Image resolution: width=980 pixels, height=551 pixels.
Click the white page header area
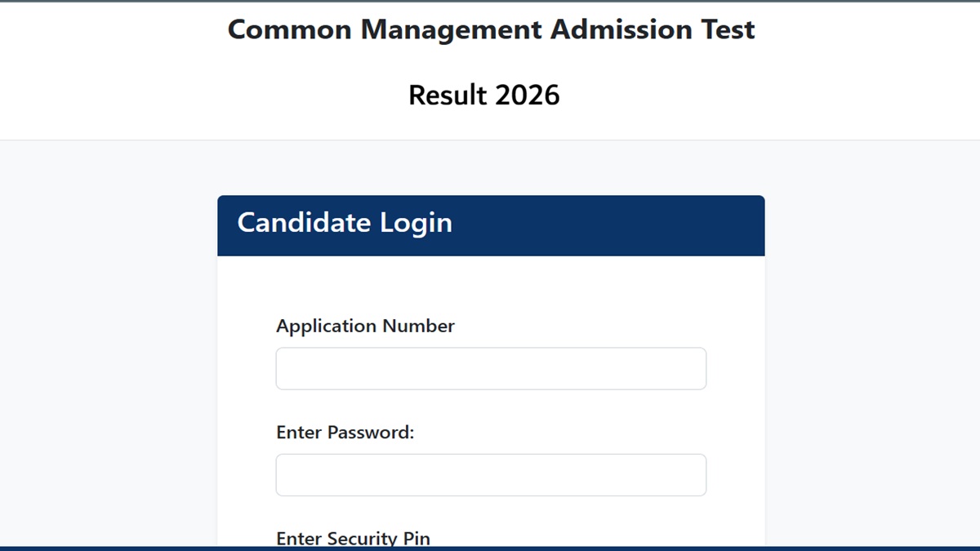point(122,69)
